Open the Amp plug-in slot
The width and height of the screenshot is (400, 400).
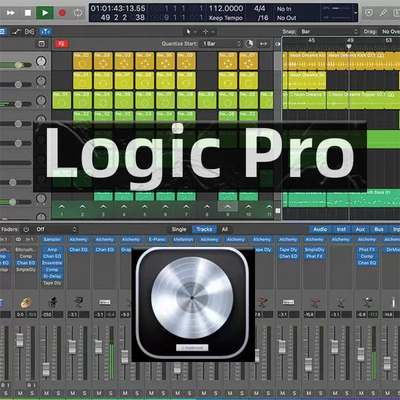click(52, 249)
